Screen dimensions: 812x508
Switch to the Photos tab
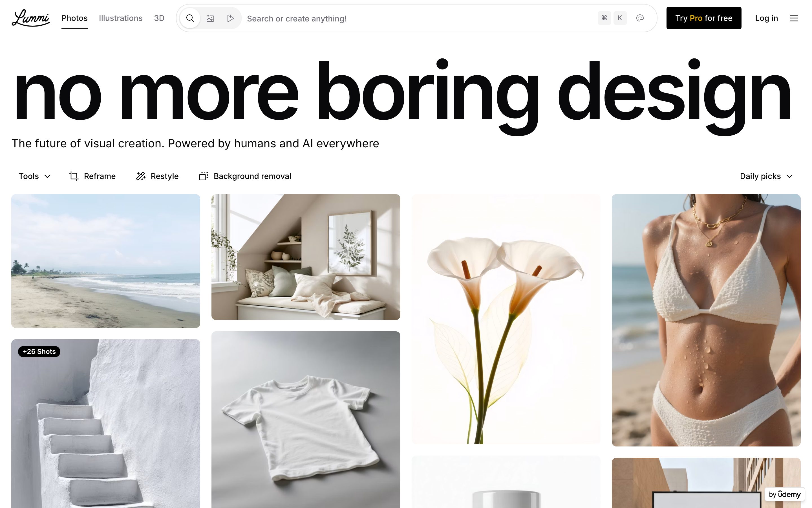(74, 18)
